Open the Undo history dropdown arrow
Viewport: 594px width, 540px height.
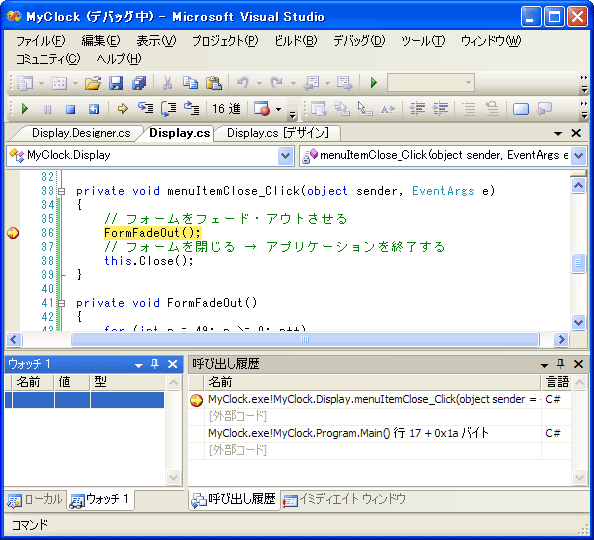[259, 83]
